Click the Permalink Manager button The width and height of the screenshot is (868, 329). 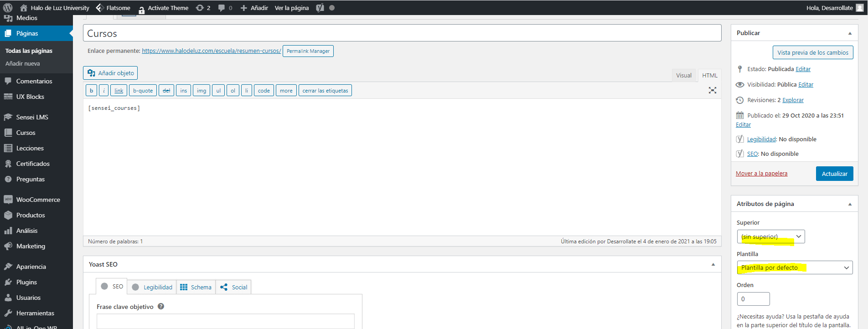(308, 51)
